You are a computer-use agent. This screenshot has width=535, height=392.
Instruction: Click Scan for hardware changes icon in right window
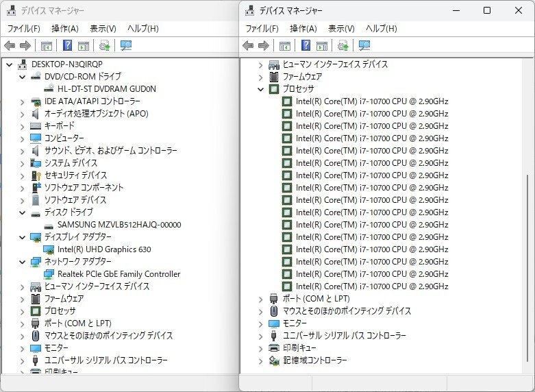pyautogui.click(x=364, y=45)
